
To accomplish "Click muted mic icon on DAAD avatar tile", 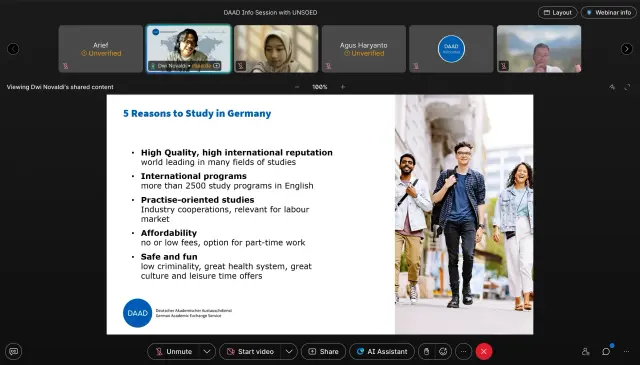I will (416, 66).
